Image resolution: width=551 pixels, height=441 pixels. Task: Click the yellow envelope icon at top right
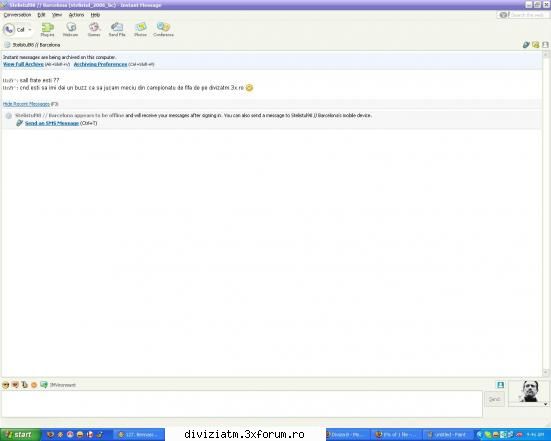pos(536,45)
